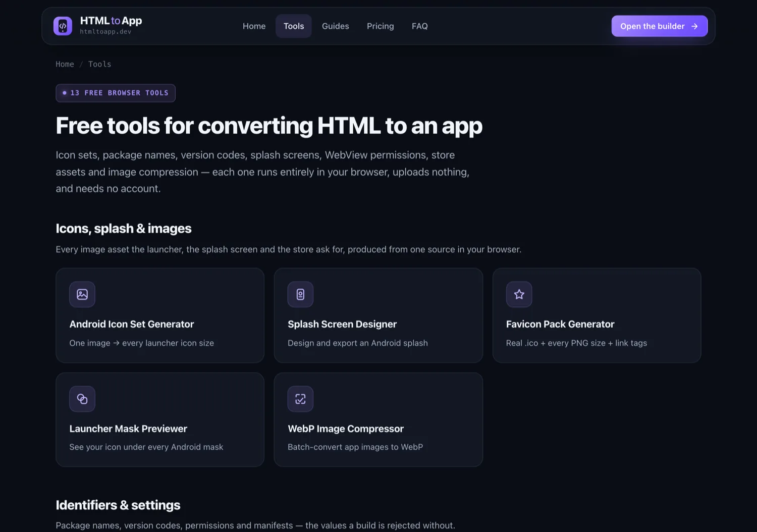Click the WebP Image Compressor icon
The image size is (757, 532).
click(300, 399)
